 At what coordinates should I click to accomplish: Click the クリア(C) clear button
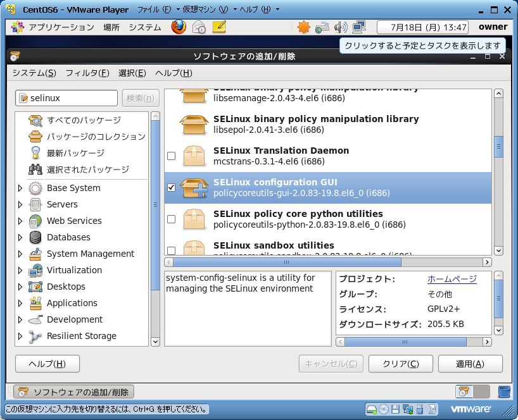pos(401,364)
